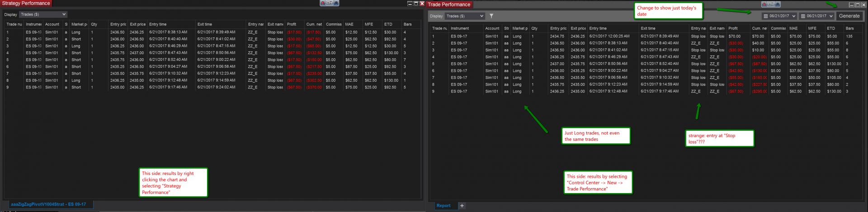Click Cum. net header in Strategy Performance
This screenshot has width=868, height=212.
coord(314,24)
